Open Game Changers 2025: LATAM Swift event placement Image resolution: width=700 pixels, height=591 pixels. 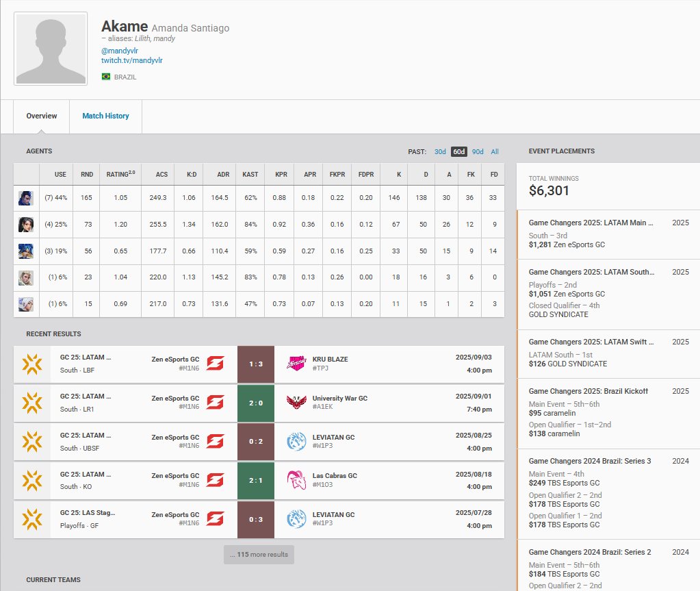tap(608, 354)
